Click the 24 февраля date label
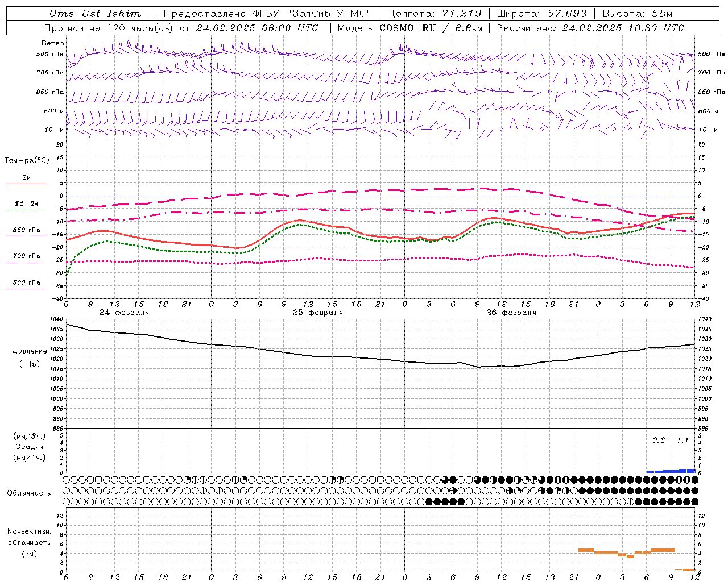 point(124,313)
